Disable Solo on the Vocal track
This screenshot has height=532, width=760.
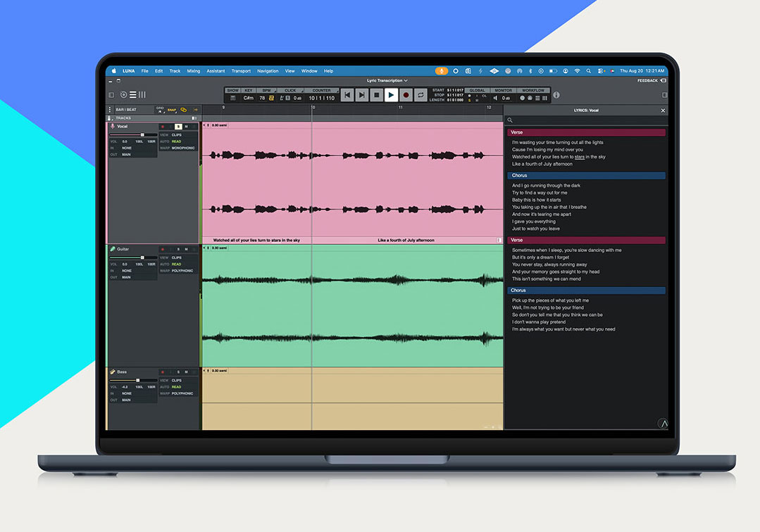[x=178, y=127]
